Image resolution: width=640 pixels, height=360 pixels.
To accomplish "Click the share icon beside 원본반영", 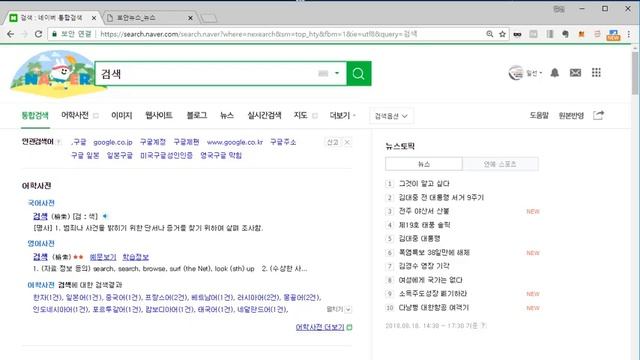I will click(x=598, y=116).
